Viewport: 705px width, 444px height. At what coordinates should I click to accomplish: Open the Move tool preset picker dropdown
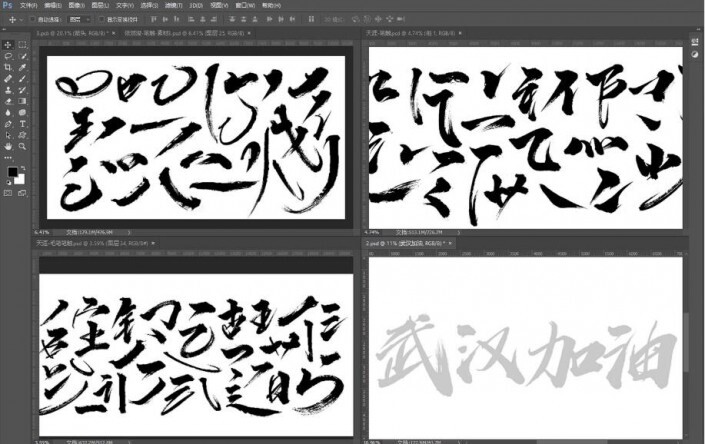19,19
